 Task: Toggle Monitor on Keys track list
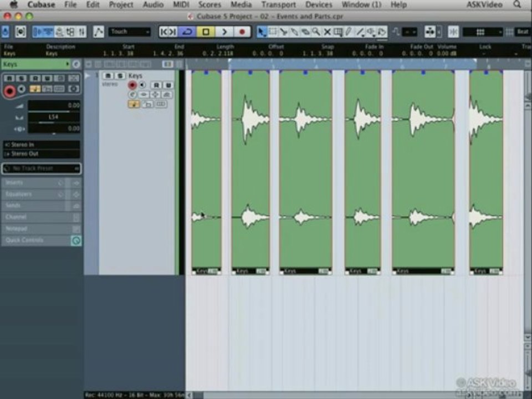coord(143,85)
